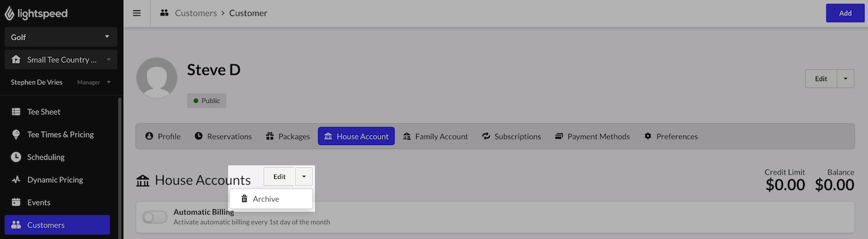Toggle the hamburger menu icon
This screenshot has width=868, height=239.
(x=137, y=13)
